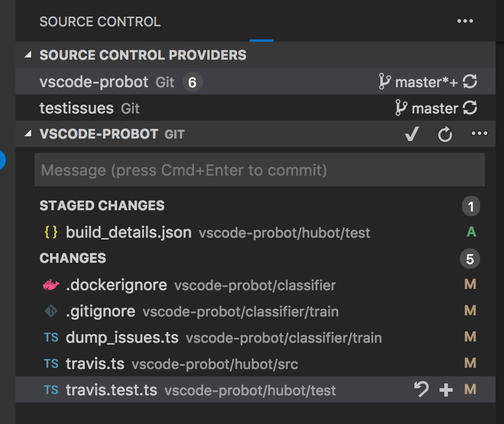This screenshot has height=424, width=504.
Task: Select the modified .gitignore file
Action: [102, 311]
